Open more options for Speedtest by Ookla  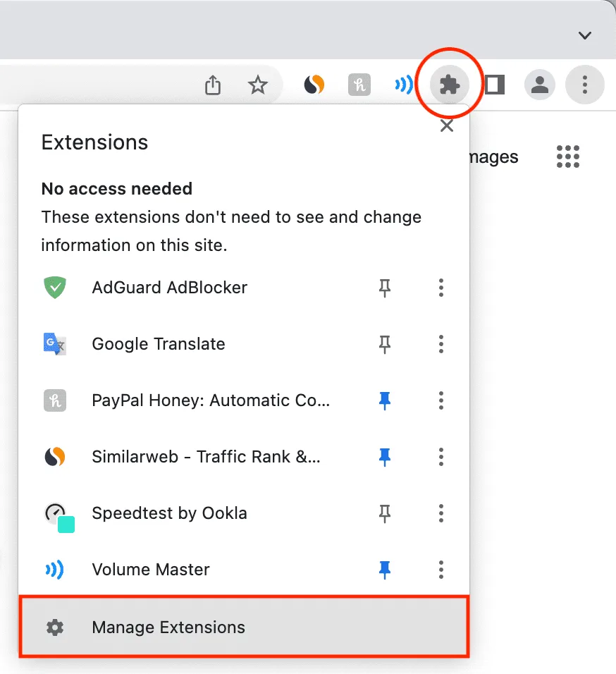[x=441, y=513]
